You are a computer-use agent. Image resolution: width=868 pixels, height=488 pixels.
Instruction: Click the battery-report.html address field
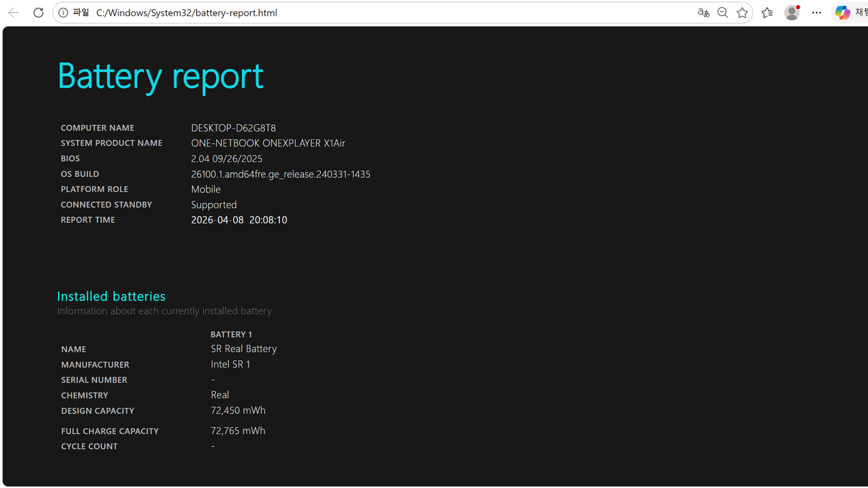(187, 13)
